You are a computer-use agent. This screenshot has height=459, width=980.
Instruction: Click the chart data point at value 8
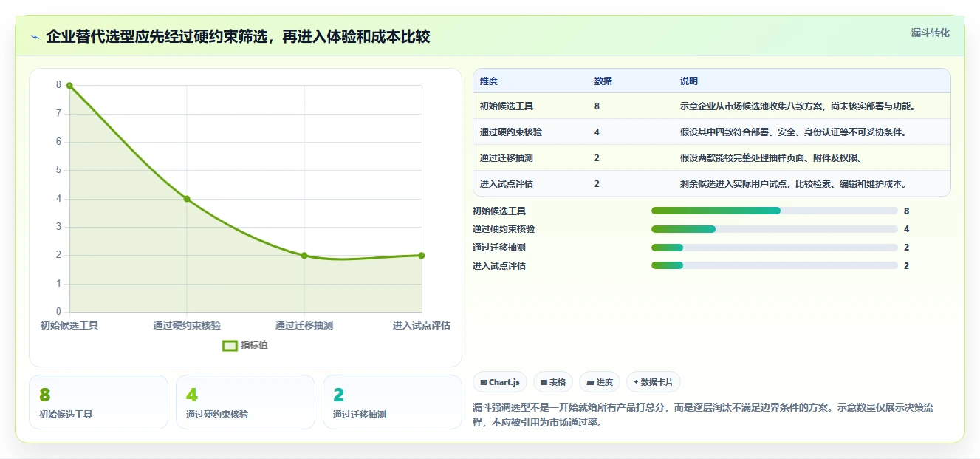(69, 86)
